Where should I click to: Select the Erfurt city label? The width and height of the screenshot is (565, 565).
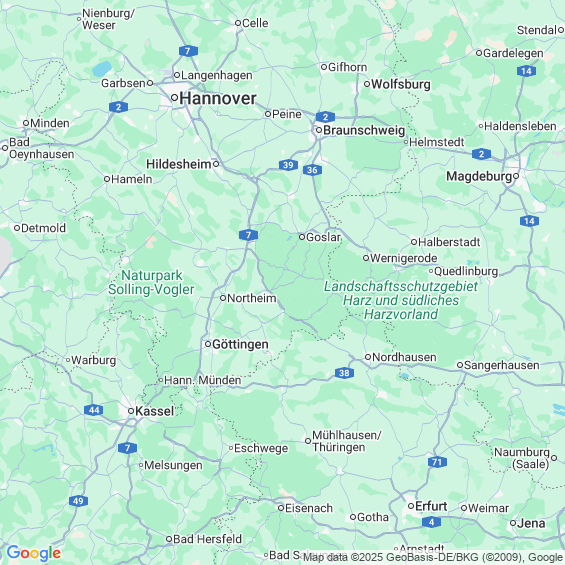(431, 506)
